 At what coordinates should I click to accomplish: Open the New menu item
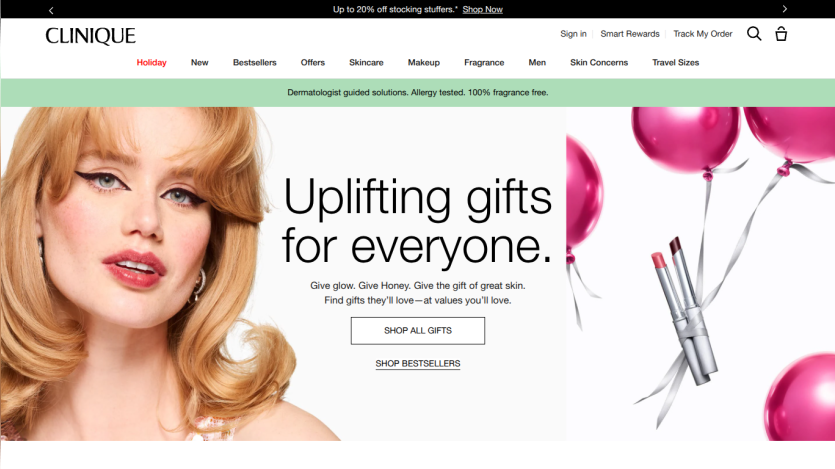[200, 62]
